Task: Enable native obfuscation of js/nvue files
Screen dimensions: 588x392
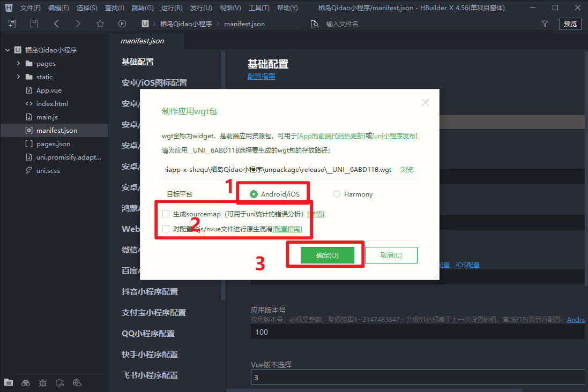Action: pos(166,229)
